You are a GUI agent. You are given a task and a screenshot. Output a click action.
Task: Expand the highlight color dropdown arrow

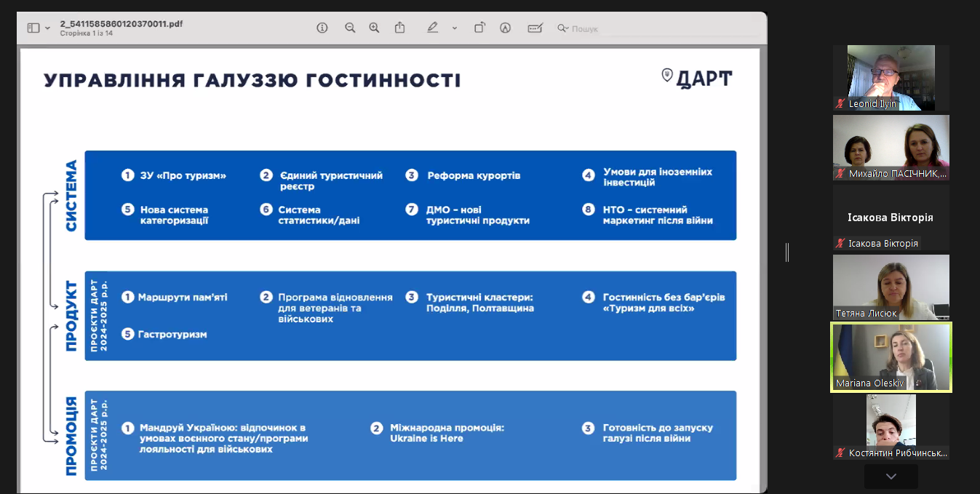[x=455, y=28]
